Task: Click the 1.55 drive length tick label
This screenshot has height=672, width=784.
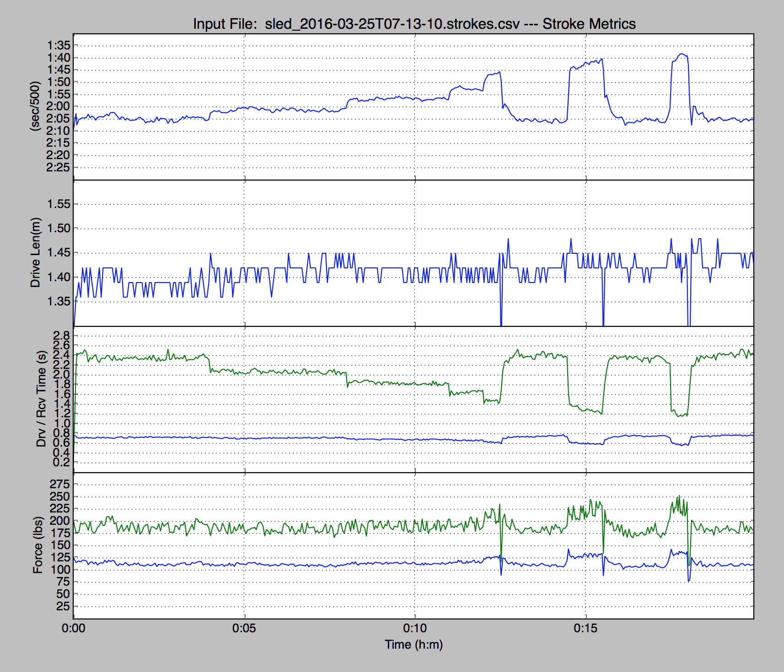Action: [59, 204]
